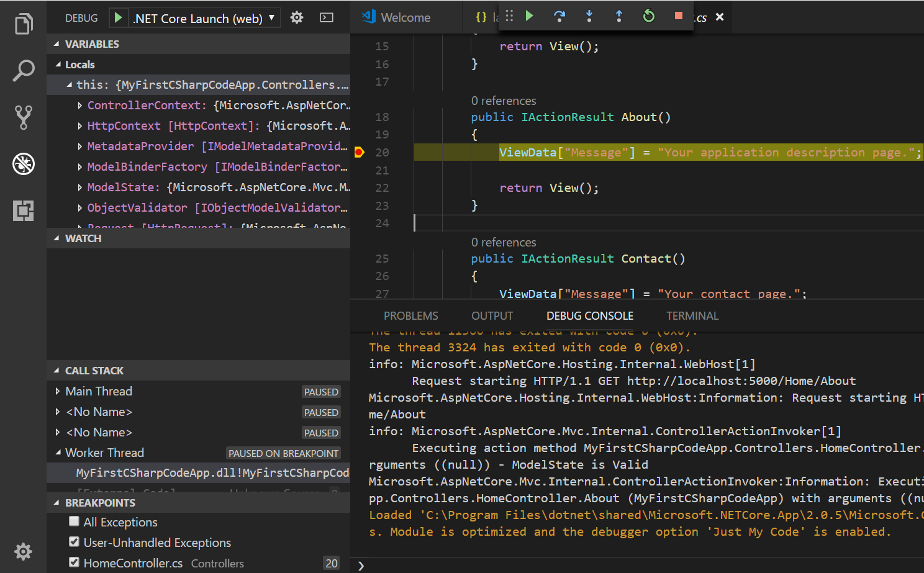Click Continue in the debug toolbar
Viewport: 924px width, 573px height.
[x=530, y=16]
